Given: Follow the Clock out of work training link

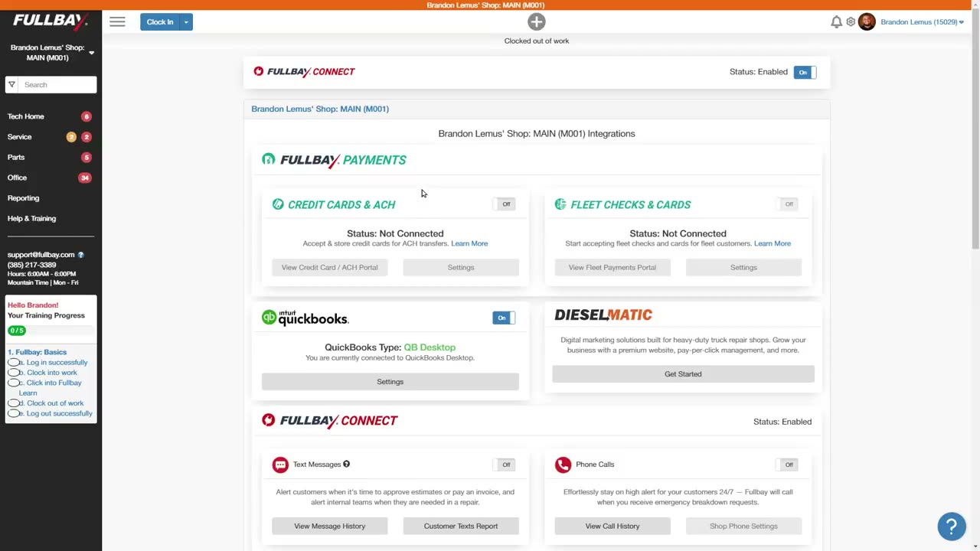Looking at the screenshot, I should (x=55, y=403).
